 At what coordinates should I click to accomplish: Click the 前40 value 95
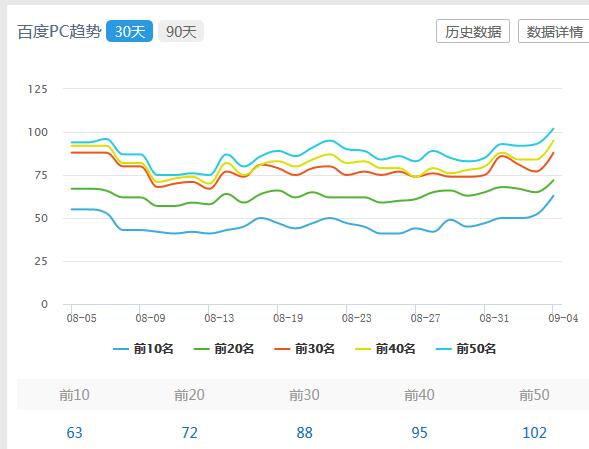coord(419,432)
